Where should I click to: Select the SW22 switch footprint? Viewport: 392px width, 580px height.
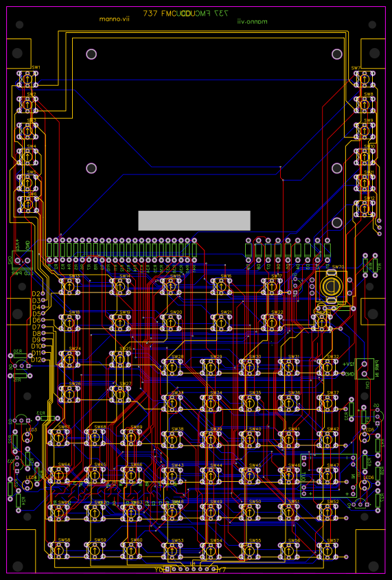click(x=272, y=322)
